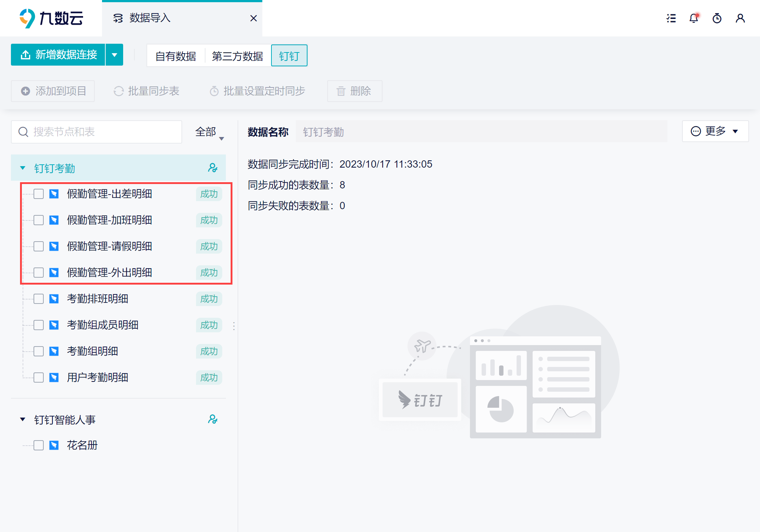Open the timer clock icon in header
The image size is (760, 532).
point(717,18)
